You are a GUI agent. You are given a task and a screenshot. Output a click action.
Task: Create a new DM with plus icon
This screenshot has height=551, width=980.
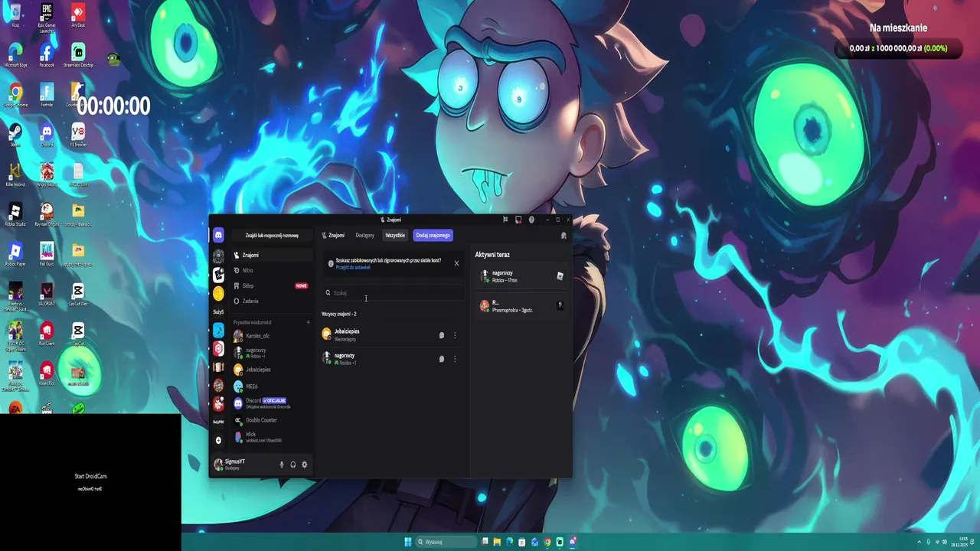point(308,322)
